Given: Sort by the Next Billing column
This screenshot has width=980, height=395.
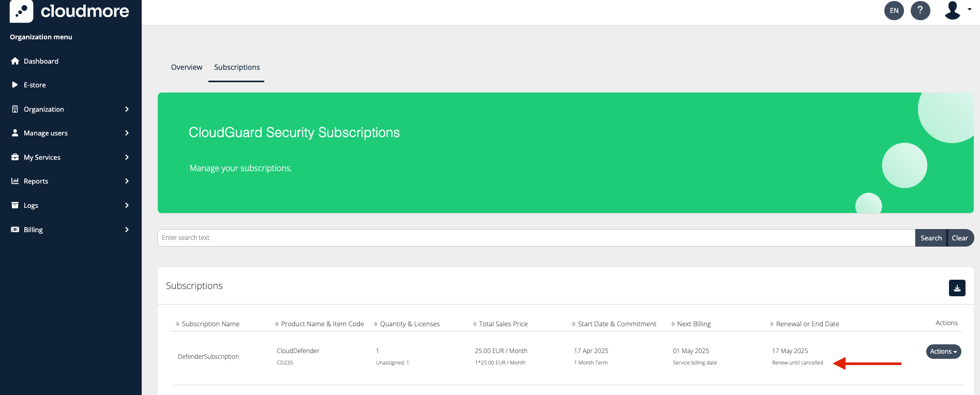Looking at the screenshot, I should click(x=693, y=324).
